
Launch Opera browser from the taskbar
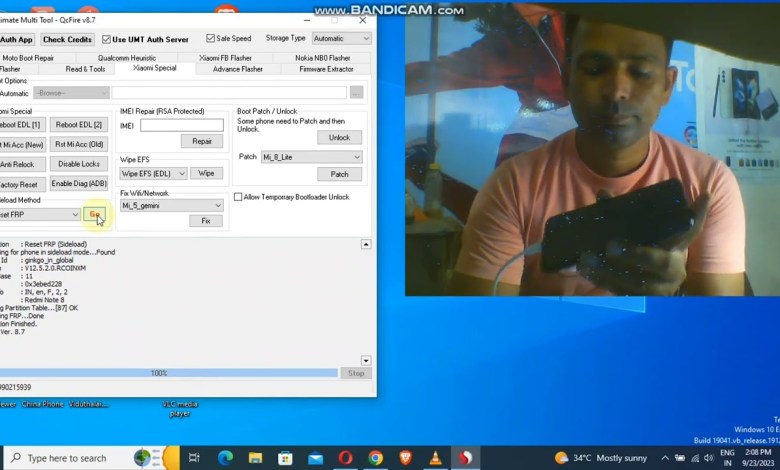click(346, 458)
